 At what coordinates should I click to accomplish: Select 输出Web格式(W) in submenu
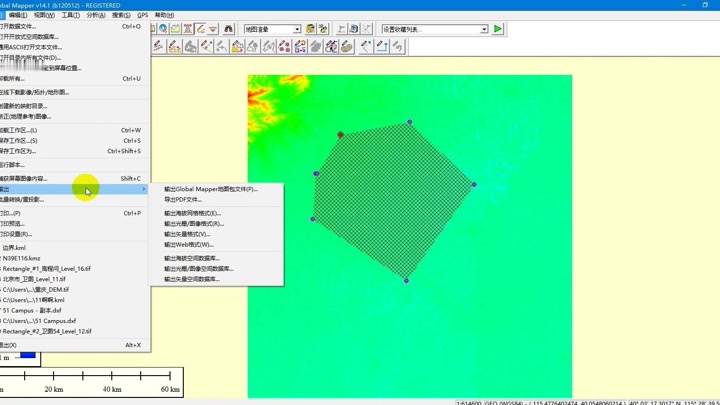coord(216,245)
